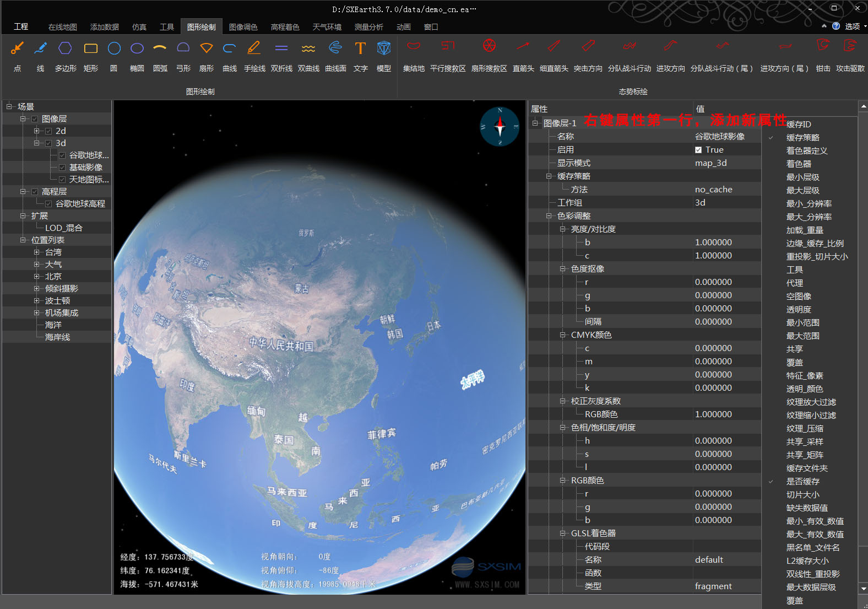Select the 多边形 polygon tool
This screenshot has width=868, height=609.
click(66, 56)
